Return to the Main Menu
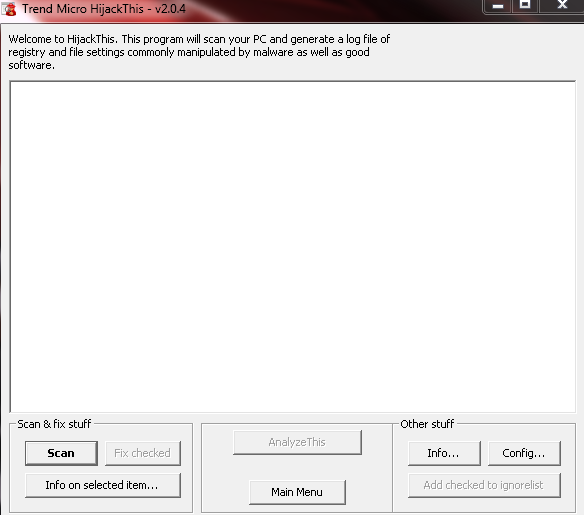Viewport: 584px width, 515px height. pyautogui.click(x=297, y=492)
